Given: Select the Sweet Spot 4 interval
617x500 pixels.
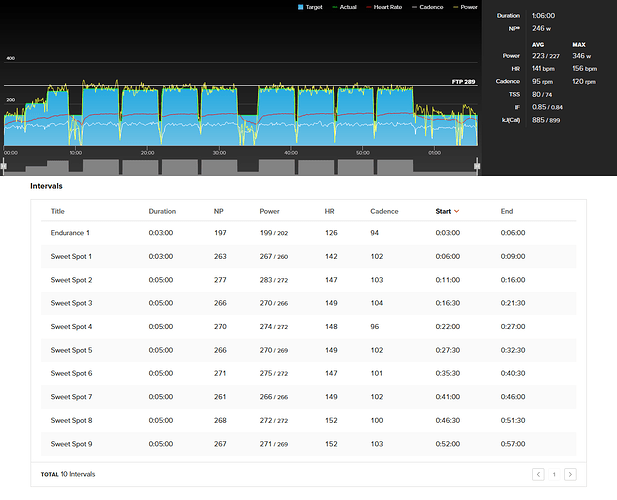Looking at the screenshot, I should (308, 327).
